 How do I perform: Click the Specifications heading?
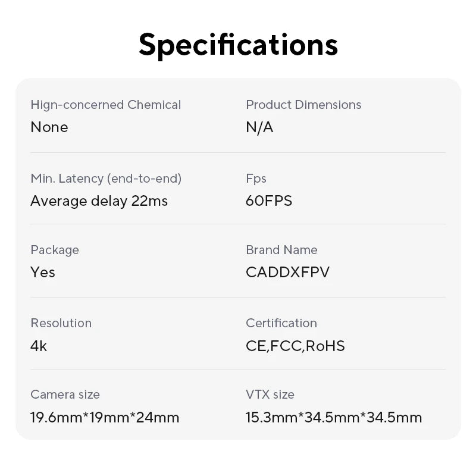coord(238,45)
